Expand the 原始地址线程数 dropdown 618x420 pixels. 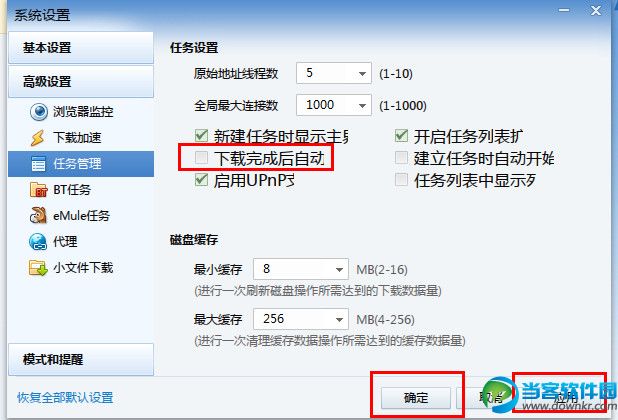[x=362, y=73]
